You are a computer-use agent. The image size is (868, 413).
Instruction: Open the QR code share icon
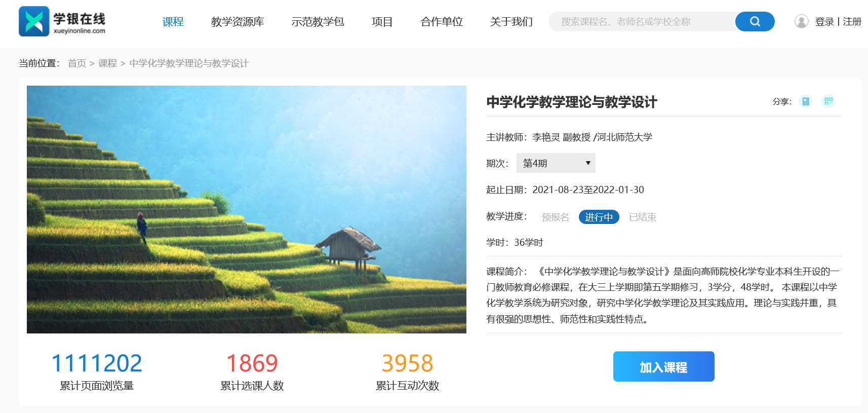828,101
